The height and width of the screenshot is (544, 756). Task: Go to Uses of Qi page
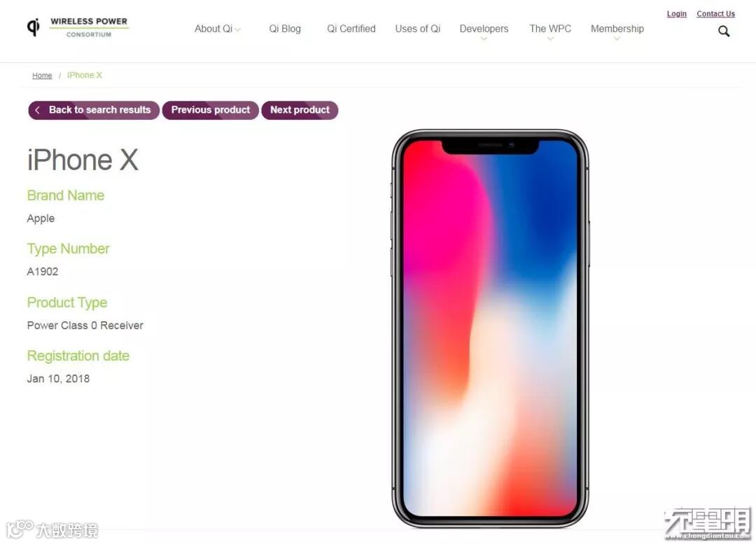417,29
